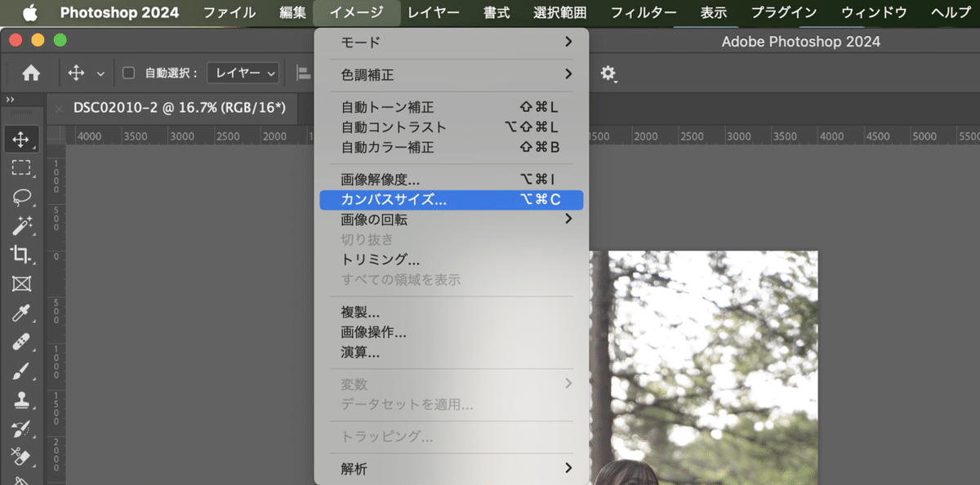Select the Clone Stamp tool
The height and width of the screenshot is (485, 980).
pos(20,400)
